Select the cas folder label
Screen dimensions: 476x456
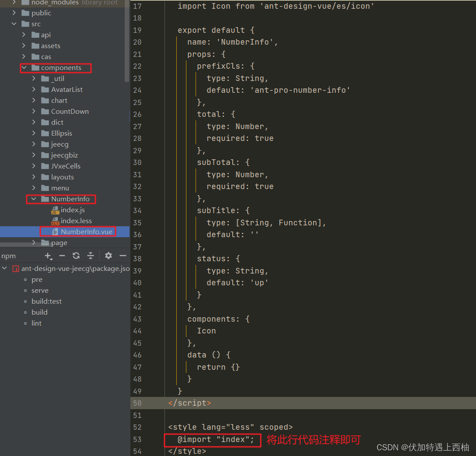pyautogui.click(x=46, y=56)
